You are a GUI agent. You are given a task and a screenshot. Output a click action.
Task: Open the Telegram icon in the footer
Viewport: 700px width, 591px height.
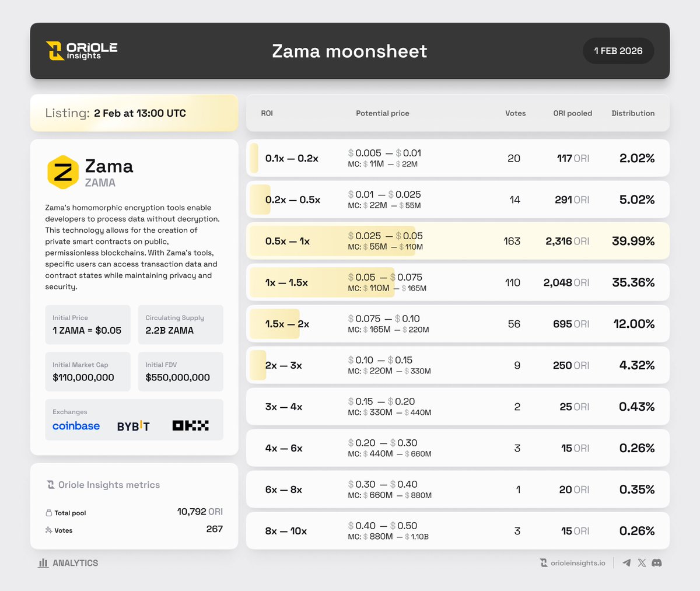click(626, 563)
